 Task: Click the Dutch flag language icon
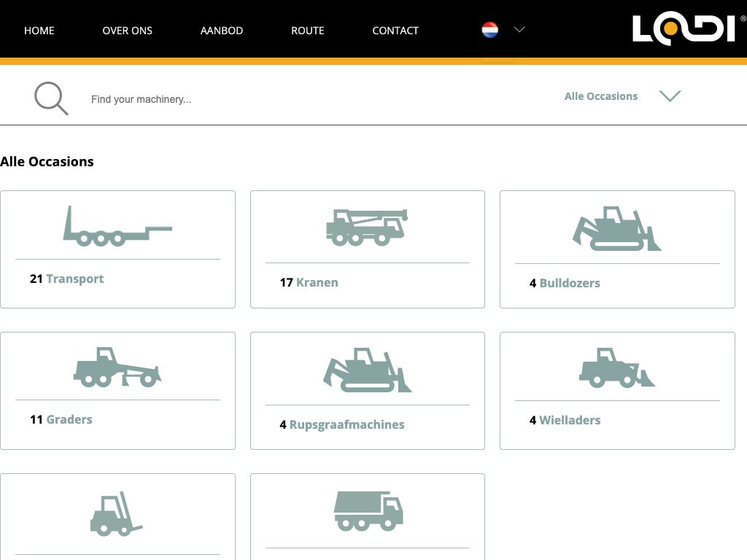pos(490,30)
